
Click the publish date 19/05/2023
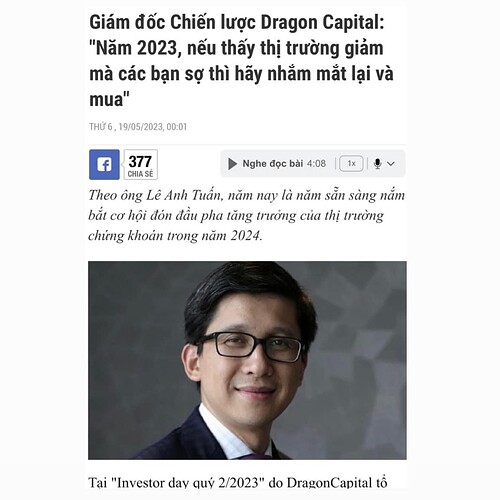coord(140,127)
